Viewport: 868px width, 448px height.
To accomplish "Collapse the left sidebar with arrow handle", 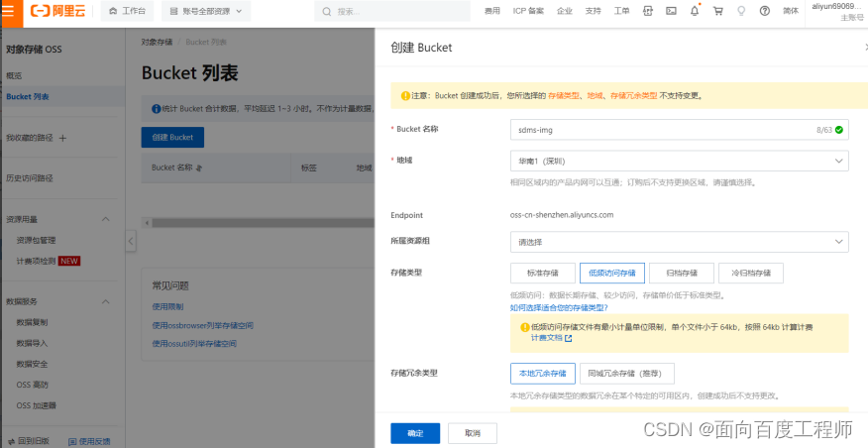I will [131, 241].
